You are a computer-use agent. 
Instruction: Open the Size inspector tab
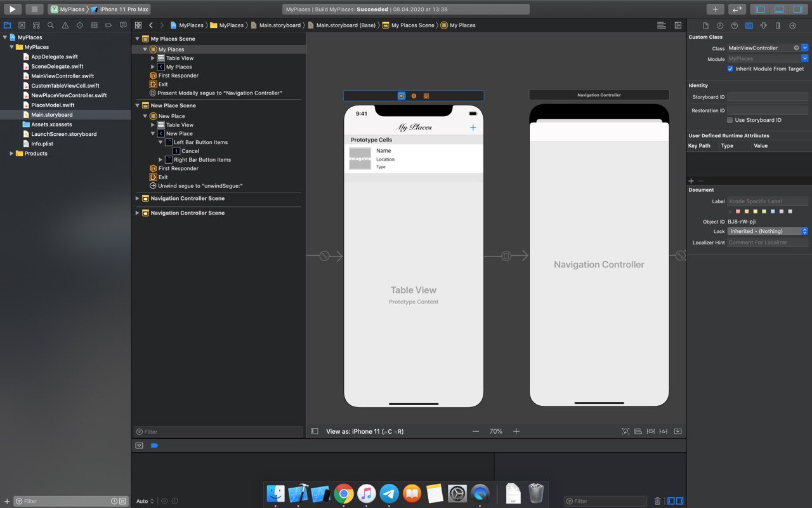pyautogui.click(x=778, y=25)
